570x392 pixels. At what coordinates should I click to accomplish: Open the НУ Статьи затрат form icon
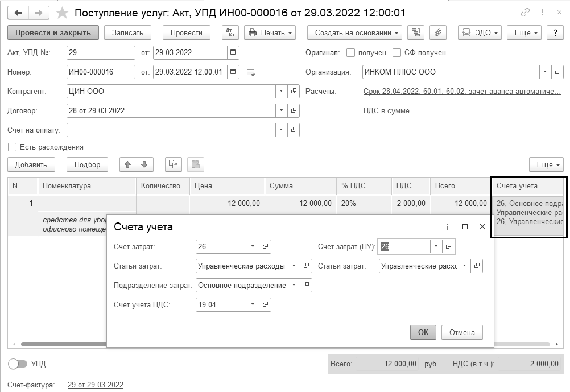coord(477,266)
